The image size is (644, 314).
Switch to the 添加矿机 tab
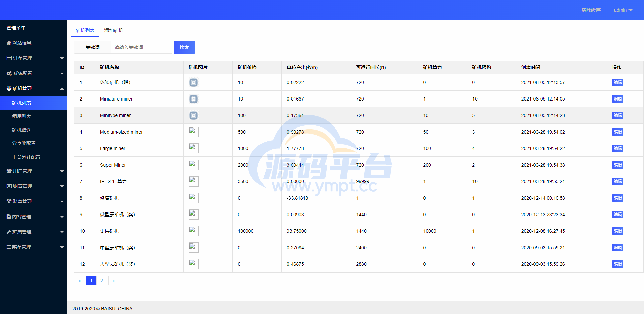[x=114, y=30]
